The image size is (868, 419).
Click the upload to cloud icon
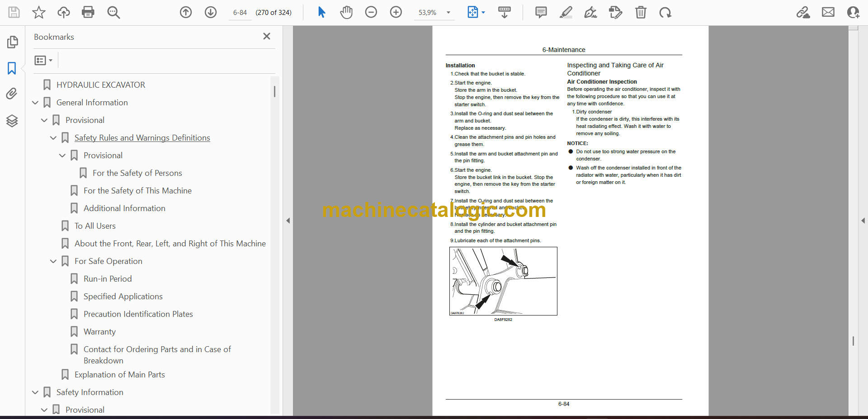(x=64, y=12)
